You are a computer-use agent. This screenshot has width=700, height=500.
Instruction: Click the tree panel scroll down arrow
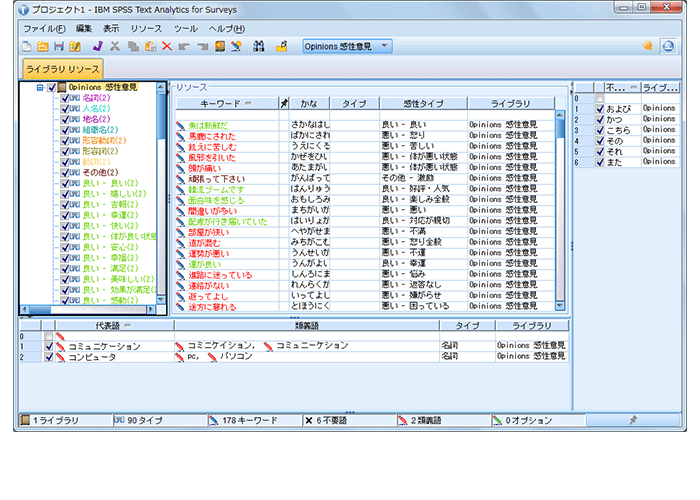(x=161, y=300)
